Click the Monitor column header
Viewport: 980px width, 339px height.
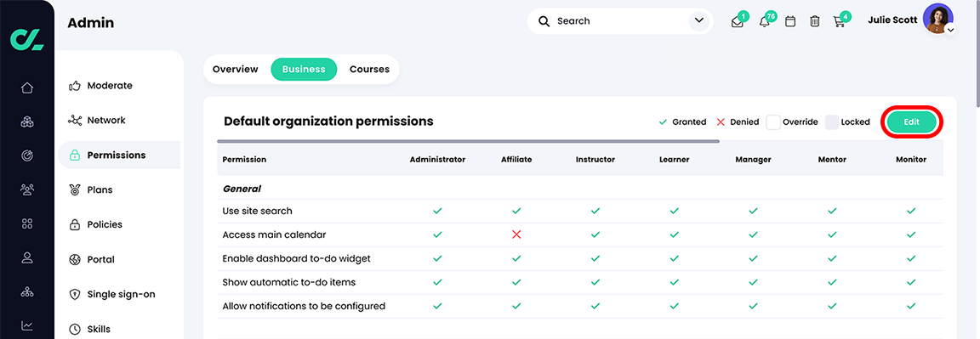pyautogui.click(x=910, y=160)
